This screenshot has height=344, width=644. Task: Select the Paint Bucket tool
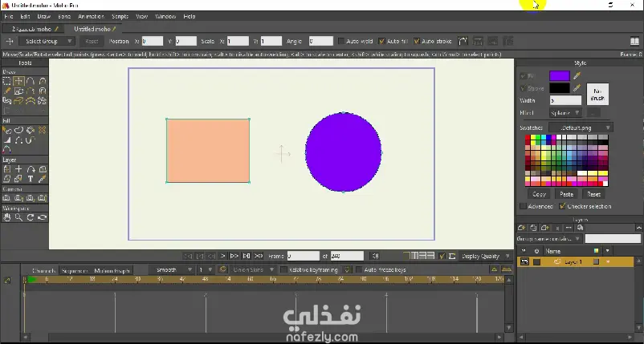(31, 131)
